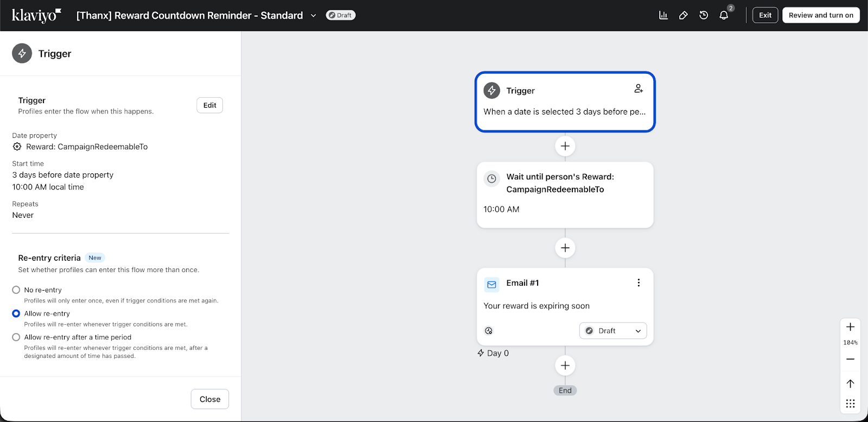The image size is (868, 422).
Task: Open the grid dots canvas option
Action: [x=850, y=404]
